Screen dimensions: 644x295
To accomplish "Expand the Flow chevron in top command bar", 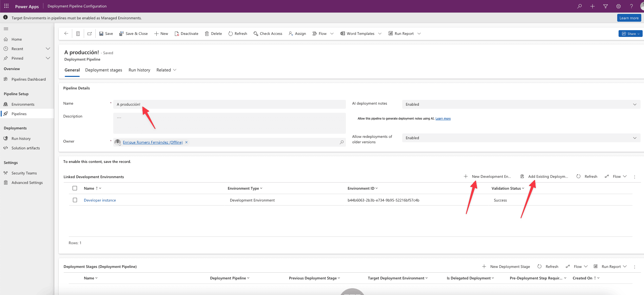I will pyautogui.click(x=332, y=34).
